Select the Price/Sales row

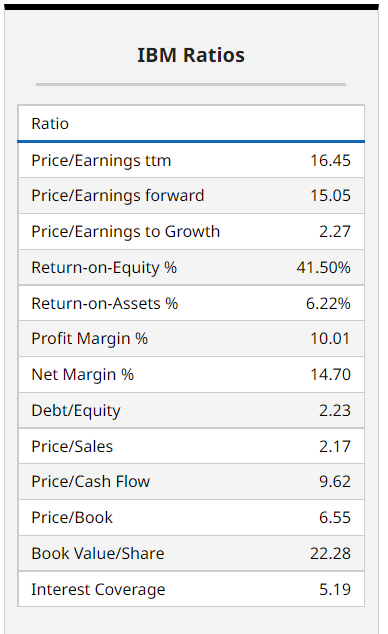pyautogui.click(x=191, y=446)
